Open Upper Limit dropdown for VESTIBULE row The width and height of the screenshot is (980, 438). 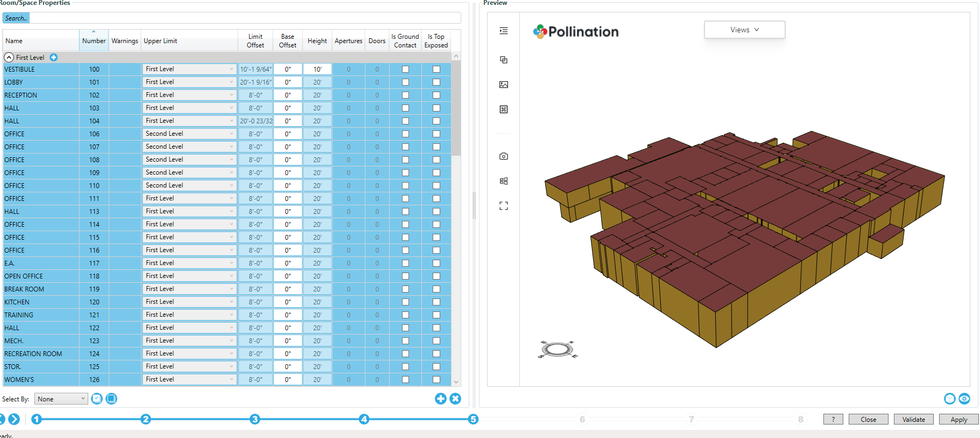(189, 69)
